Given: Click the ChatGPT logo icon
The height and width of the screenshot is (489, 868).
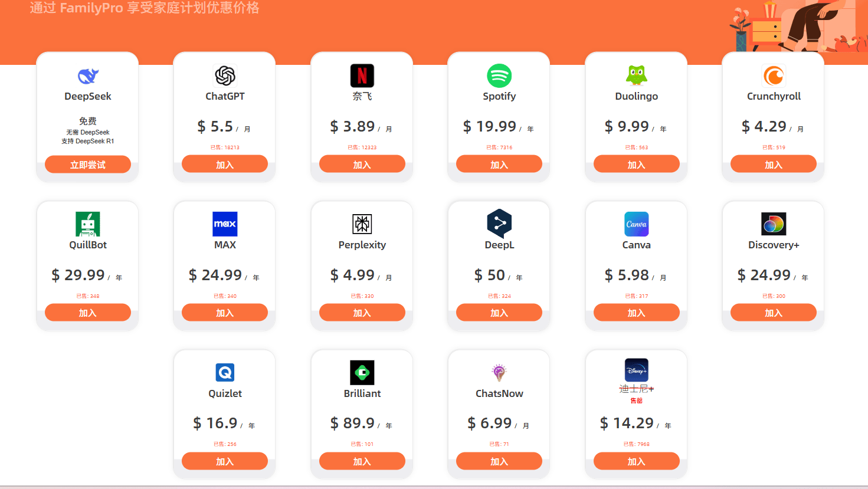Looking at the screenshot, I should [x=224, y=76].
